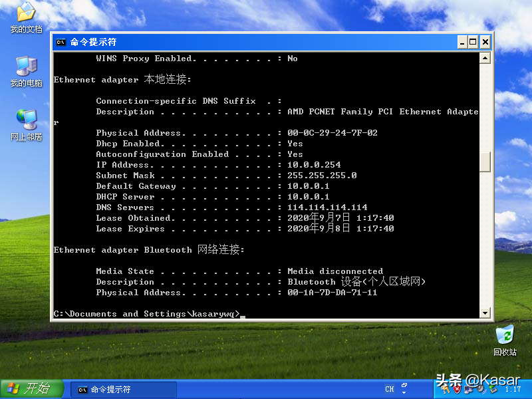Click the Media disconnected text
Viewport: 532px width, 399px height.
click(x=335, y=271)
